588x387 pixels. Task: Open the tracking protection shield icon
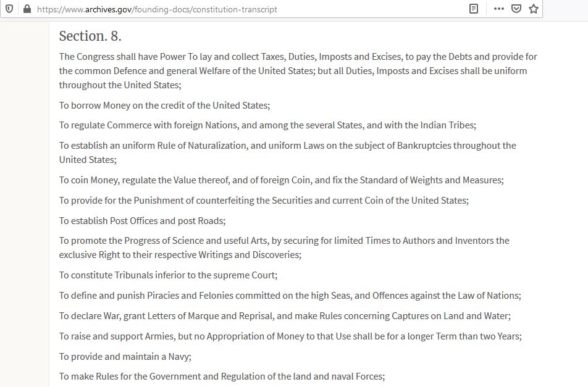tap(9, 9)
